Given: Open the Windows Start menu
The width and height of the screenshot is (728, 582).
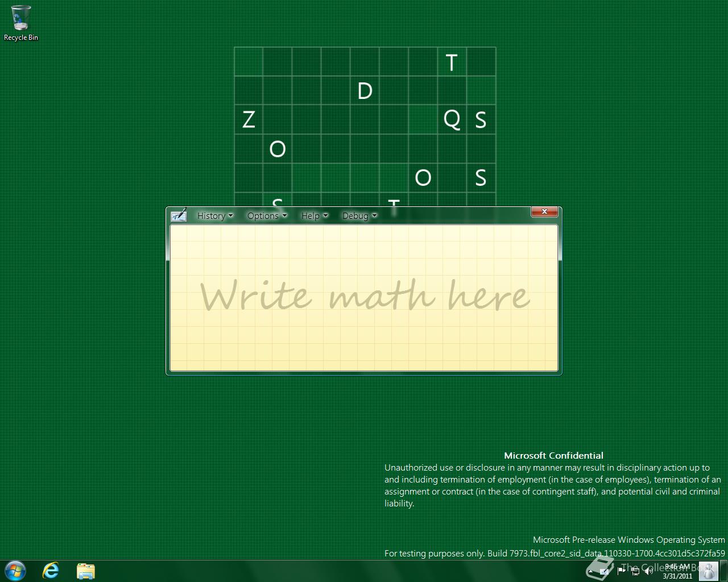Looking at the screenshot, I should click(x=15, y=571).
